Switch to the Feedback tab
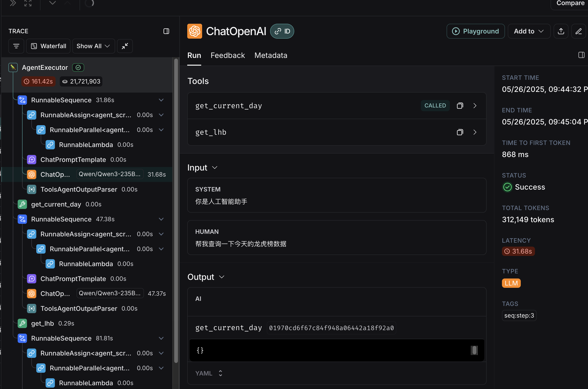The image size is (588, 389). tap(228, 55)
